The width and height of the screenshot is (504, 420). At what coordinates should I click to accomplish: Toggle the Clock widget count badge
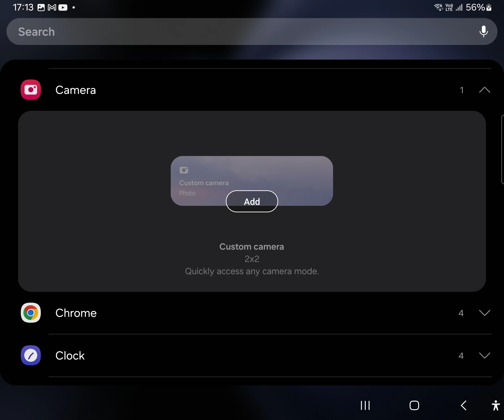point(460,356)
